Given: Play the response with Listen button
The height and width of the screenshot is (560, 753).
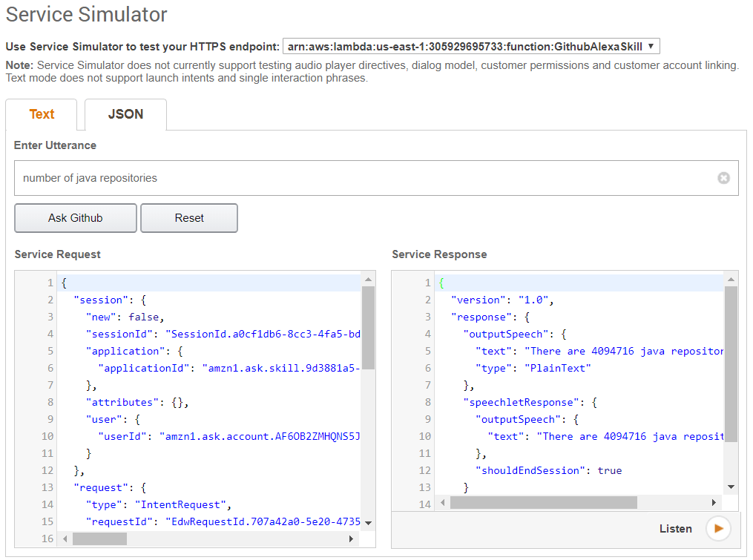Looking at the screenshot, I should tap(718, 528).
